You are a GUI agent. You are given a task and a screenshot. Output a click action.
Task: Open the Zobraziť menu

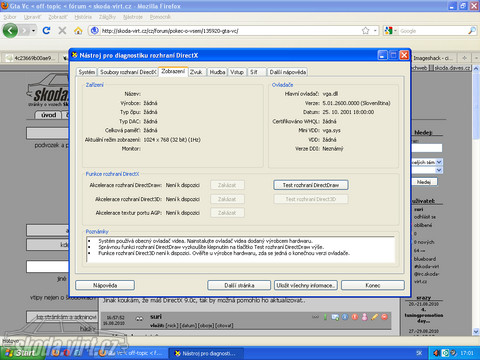point(57,17)
